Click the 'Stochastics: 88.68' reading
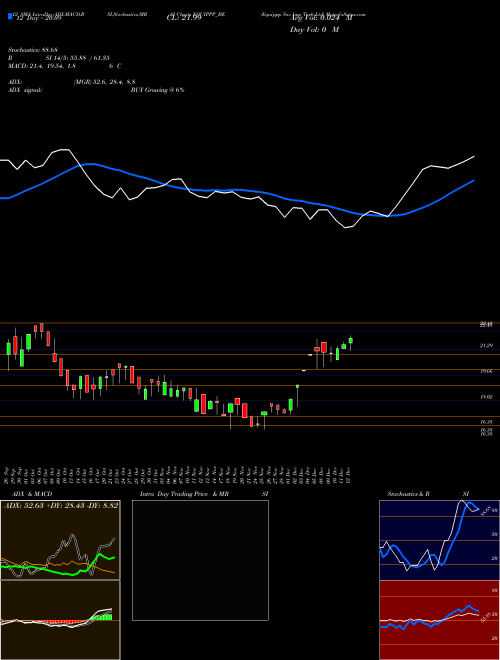The width and height of the screenshot is (500, 660). pos(33,51)
